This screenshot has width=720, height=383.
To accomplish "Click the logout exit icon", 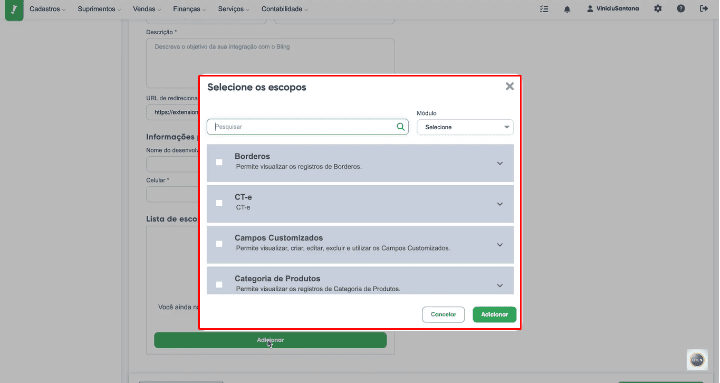I will coord(703,9).
